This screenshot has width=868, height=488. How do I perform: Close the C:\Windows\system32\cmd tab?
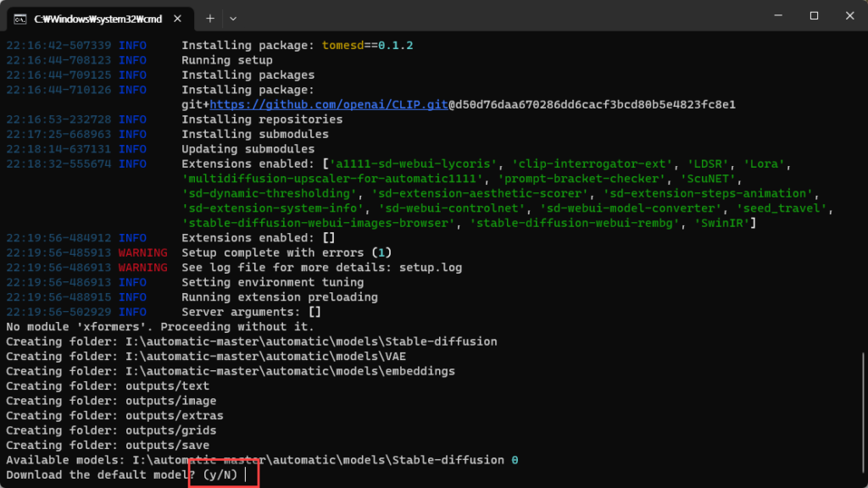177,19
